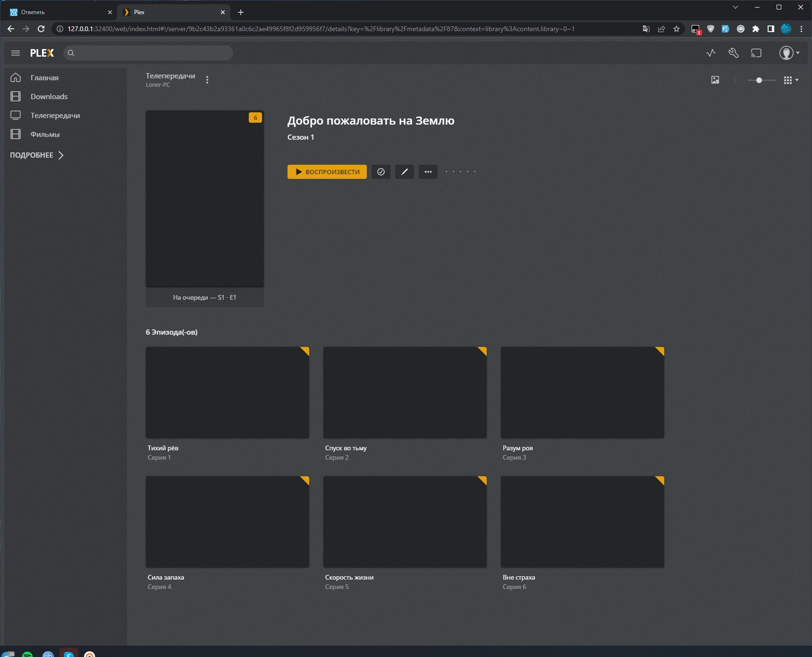This screenshot has height=657, width=812.
Task: Toggle the browser side panel icon
Action: tap(770, 29)
